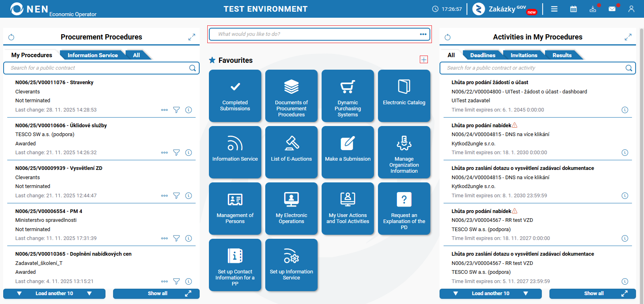Click Show all under Activities panel
Viewport: 644px width, 304px height.
(592, 294)
